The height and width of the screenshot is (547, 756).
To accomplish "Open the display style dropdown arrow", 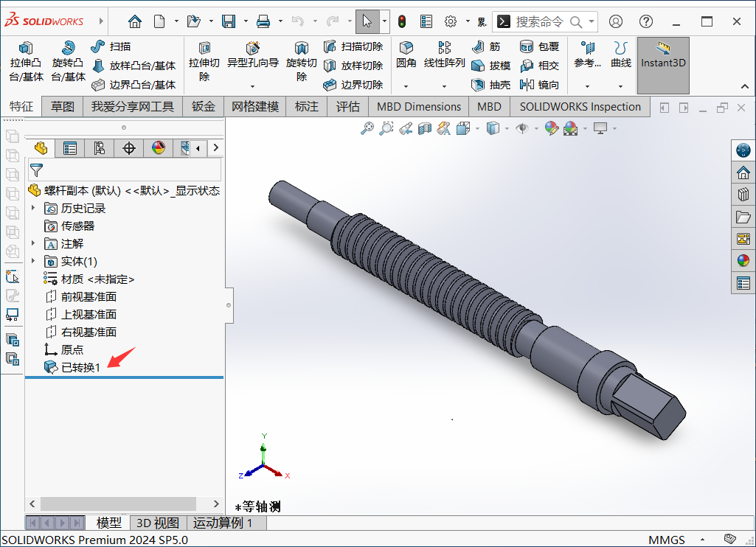I will point(507,128).
